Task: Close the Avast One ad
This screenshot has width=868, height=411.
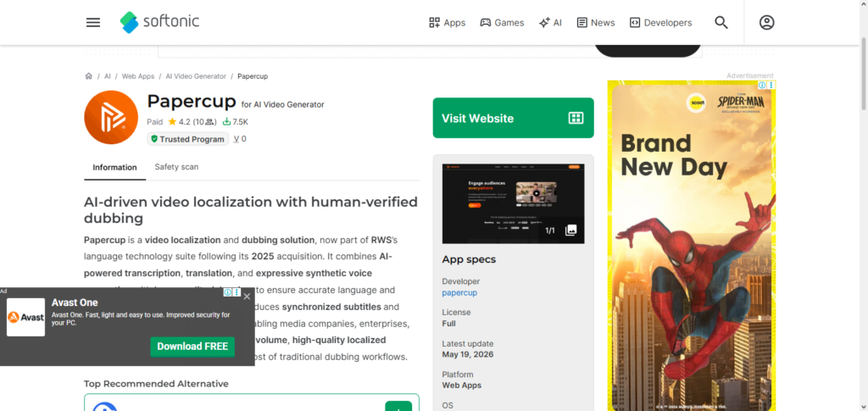Action: [247, 297]
